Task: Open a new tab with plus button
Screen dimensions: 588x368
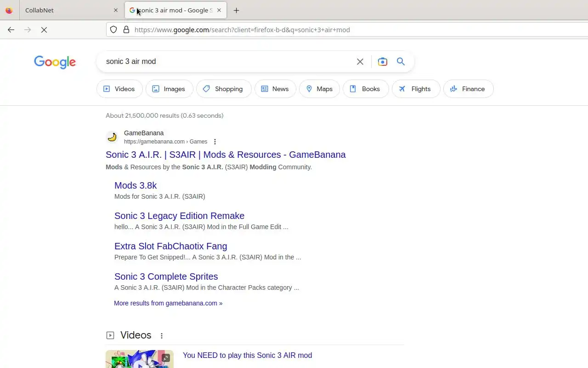Action: [236, 10]
